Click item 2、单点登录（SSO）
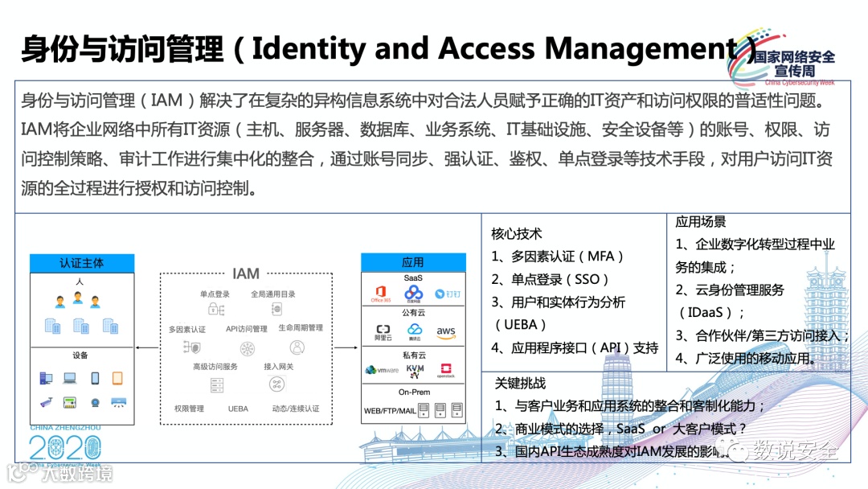 point(551,279)
